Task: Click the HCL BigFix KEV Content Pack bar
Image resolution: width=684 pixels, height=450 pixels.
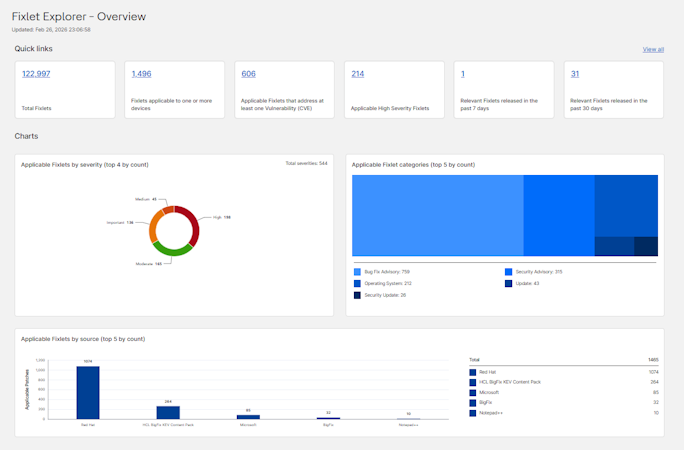Action: point(168,412)
